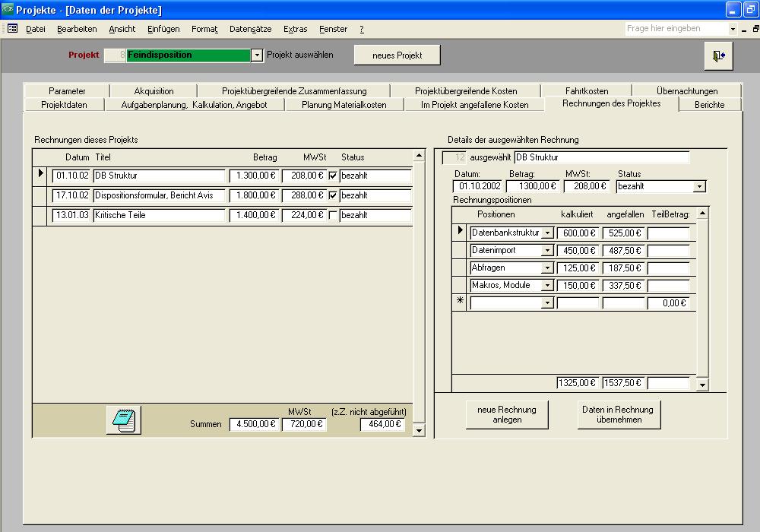Image resolution: width=760 pixels, height=532 pixels.
Task: Click Daten in Rechnung übernehmen button
Action: pos(618,415)
